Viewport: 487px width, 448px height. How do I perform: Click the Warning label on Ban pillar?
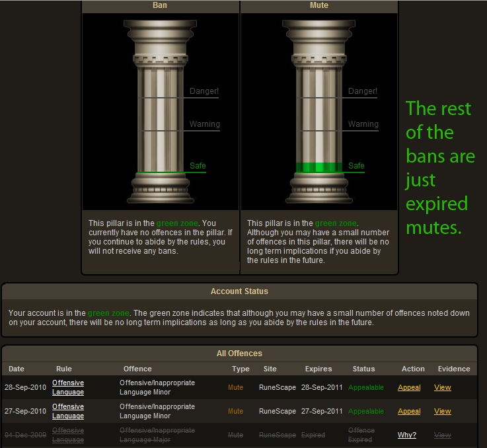205,124
